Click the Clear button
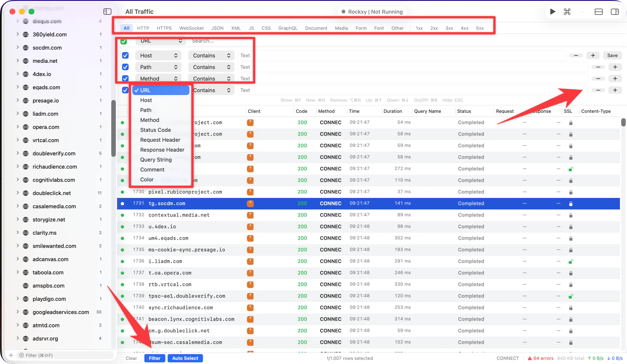 132,358
